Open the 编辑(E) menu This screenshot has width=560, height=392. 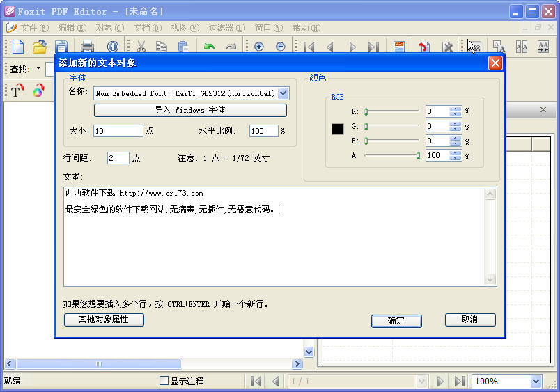tap(72, 27)
